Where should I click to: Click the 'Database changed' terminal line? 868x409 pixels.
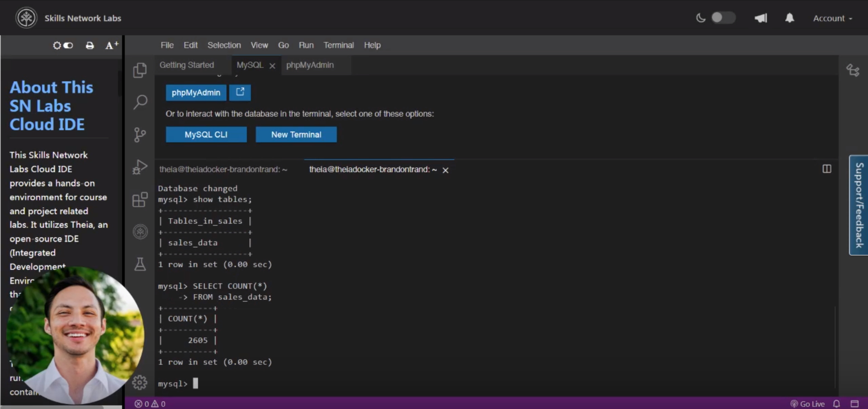(x=198, y=188)
